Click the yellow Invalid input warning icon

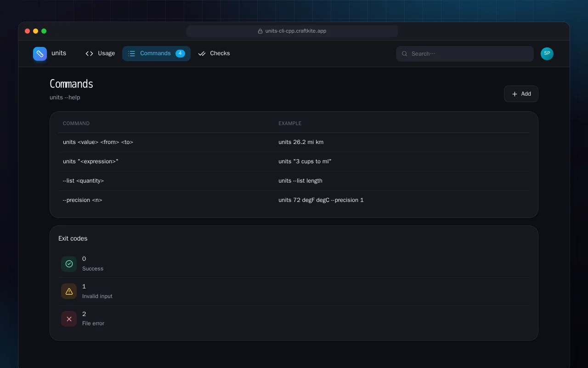click(x=69, y=291)
